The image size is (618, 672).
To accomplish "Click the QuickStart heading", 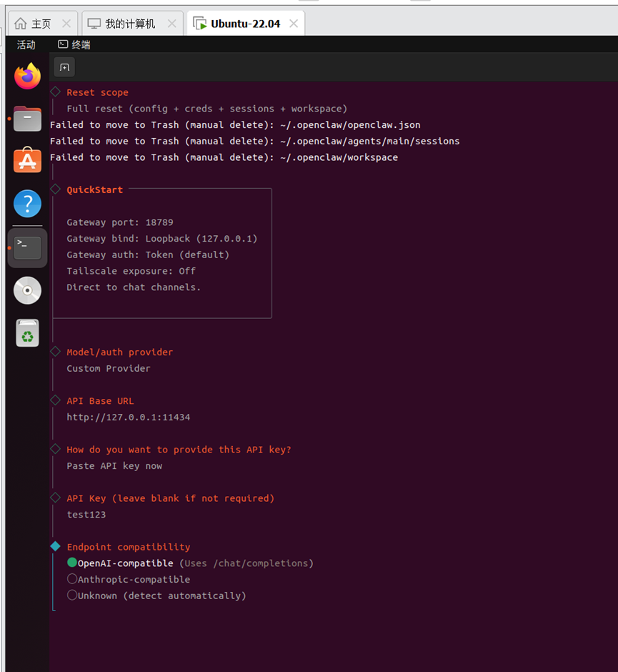I will point(94,190).
